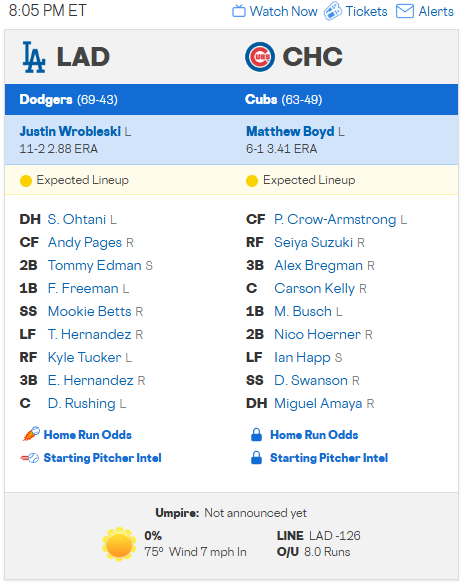Select P. Crow-Armstrong in Cubs lineup
This screenshot has height=584, width=463.
(x=335, y=219)
